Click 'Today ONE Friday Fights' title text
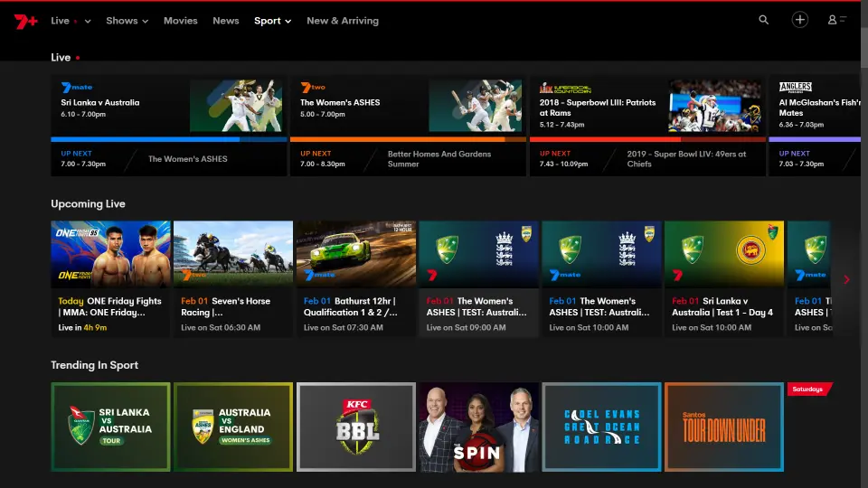Image resolution: width=868 pixels, height=488 pixels. [x=109, y=306]
